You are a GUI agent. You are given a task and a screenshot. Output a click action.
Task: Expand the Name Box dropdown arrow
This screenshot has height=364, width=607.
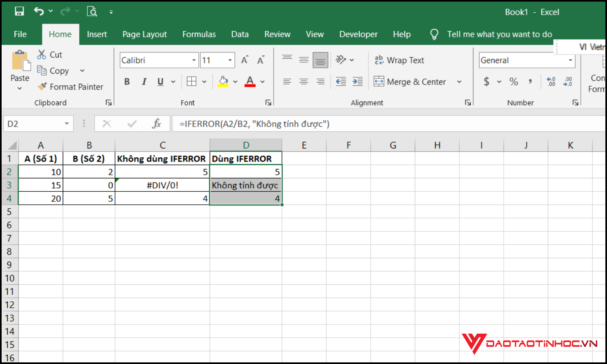click(x=67, y=124)
